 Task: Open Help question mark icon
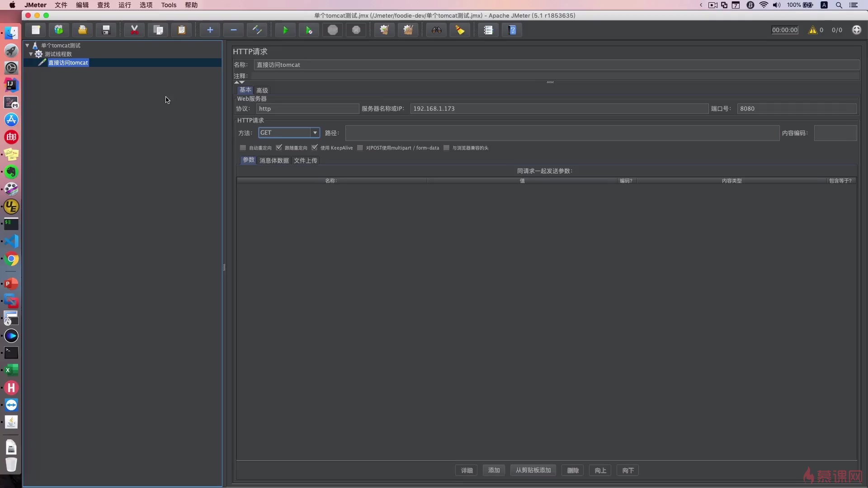pyautogui.click(x=512, y=30)
